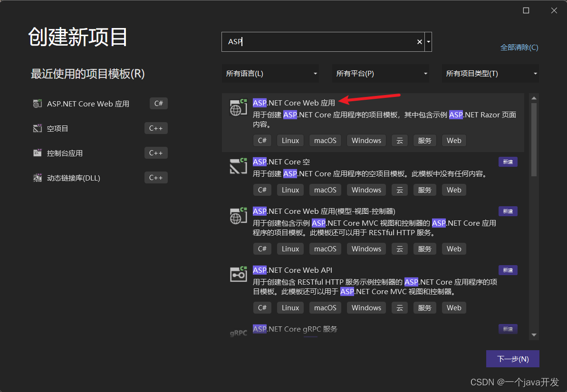Click Windows tag under the MVC template
The height and width of the screenshot is (392, 567).
point(366,249)
